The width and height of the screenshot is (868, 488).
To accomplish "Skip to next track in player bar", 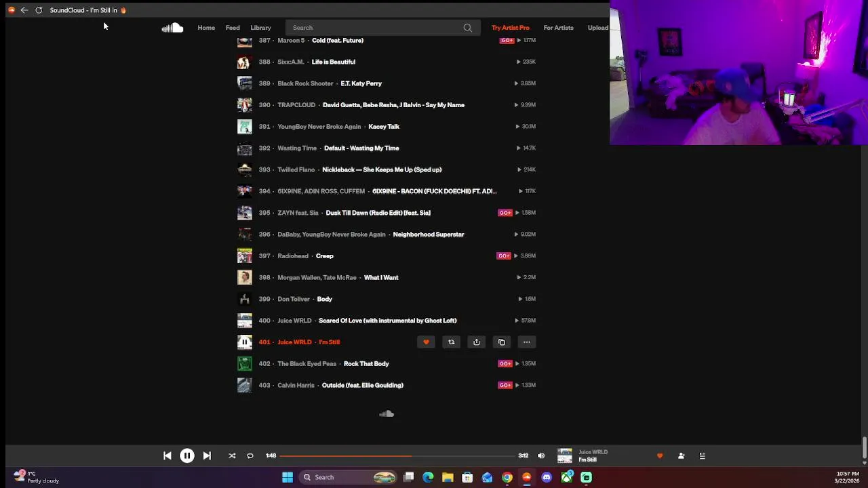I will [207, 456].
